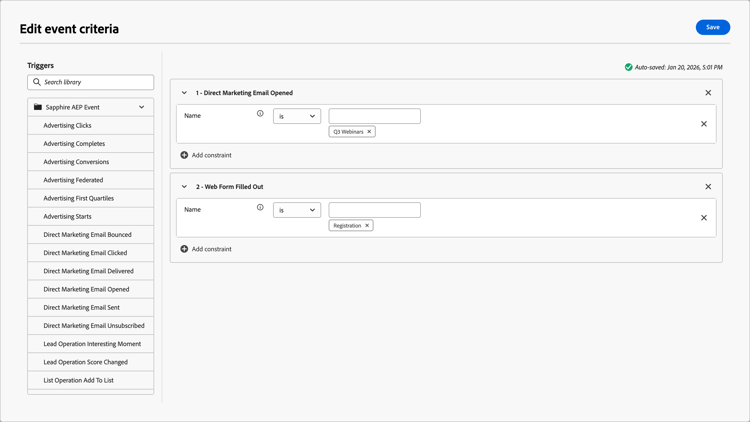The width and height of the screenshot is (750, 422).
Task: Remove the Q3 Webinars tag
Action: point(369,132)
